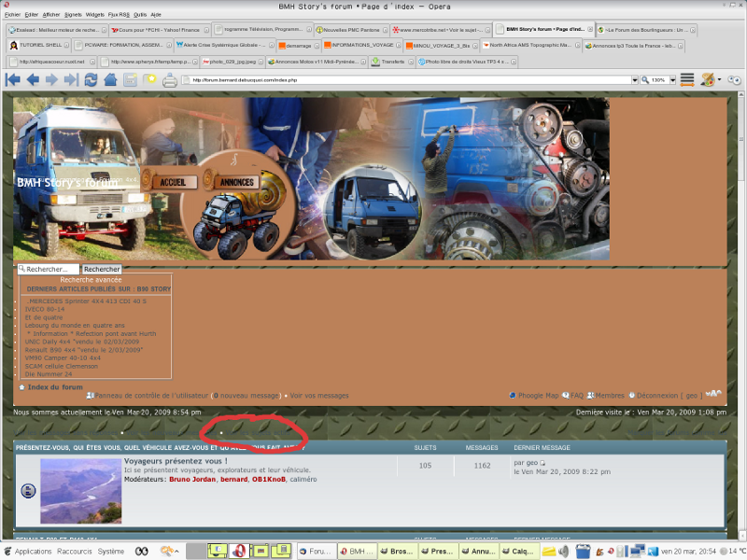Viewport: 747px width, 560px height.
Task: Click the Voyageurs forum landscape thumbnail
Action: tap(81, 489)
